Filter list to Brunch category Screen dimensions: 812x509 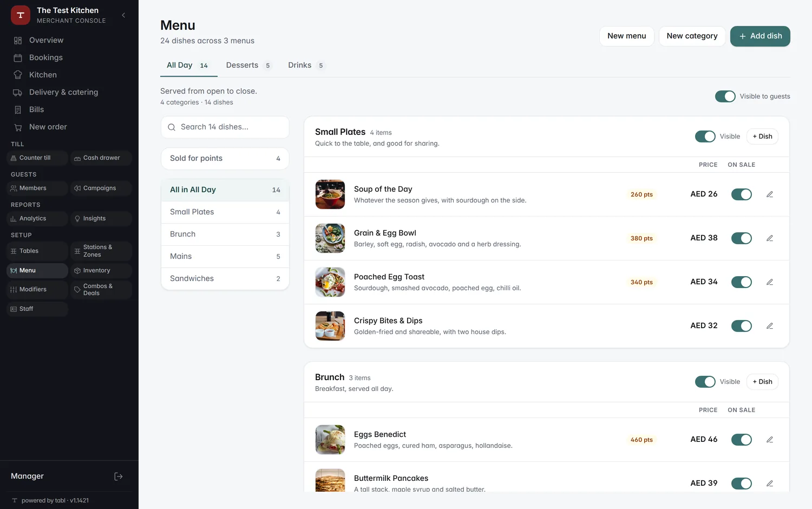tap(225, 234)
